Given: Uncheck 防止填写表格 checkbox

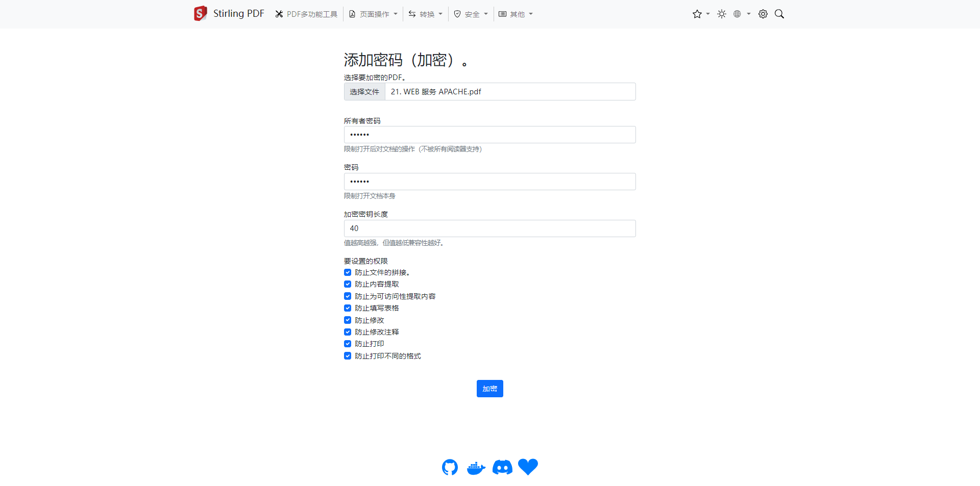Looking at the screenshot, I should click(348, 308).
